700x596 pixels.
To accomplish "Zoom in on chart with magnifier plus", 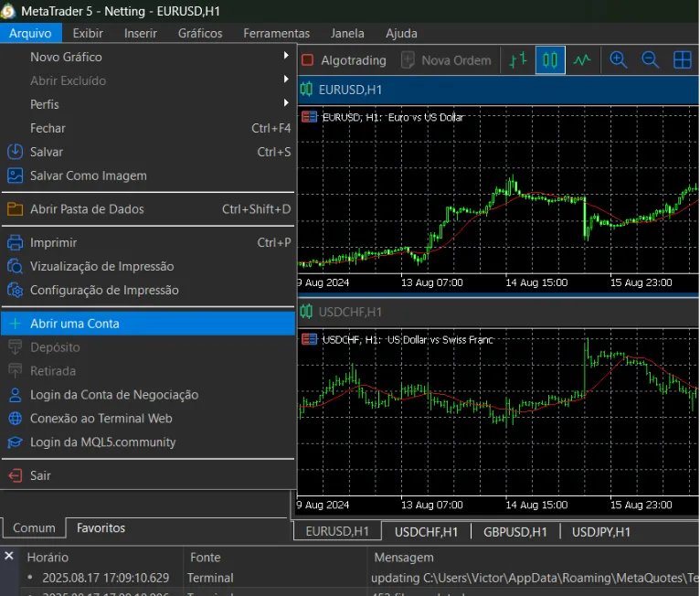I will (619, 59).
